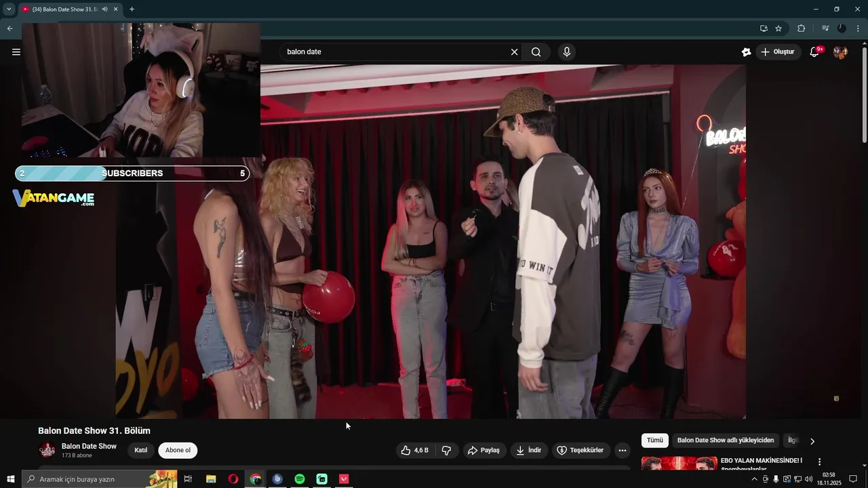Open the taskbar clock showing 02:58
This screenshot has width=868, height=488.
(829, 479)
